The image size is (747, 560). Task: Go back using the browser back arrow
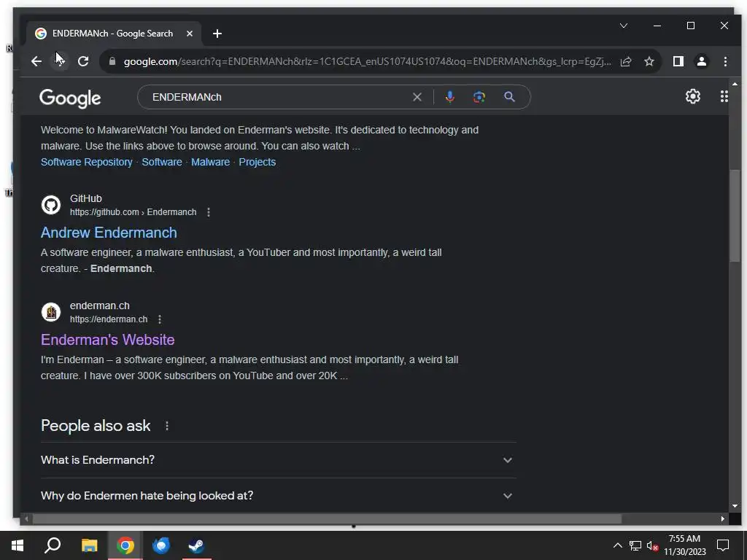pos(36,61)
